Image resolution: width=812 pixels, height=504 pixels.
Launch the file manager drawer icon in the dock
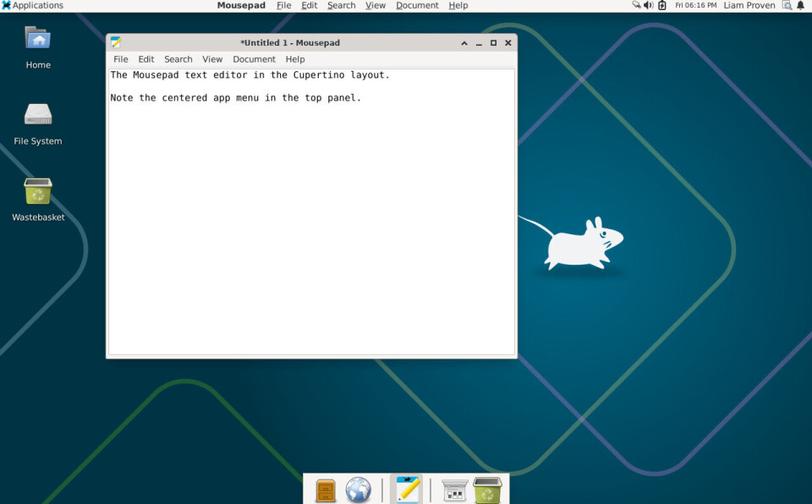click(x=326, y=490)
